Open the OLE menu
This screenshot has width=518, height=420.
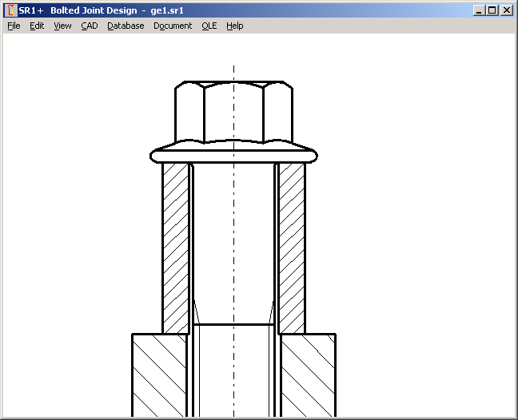[x=209, y=26]
